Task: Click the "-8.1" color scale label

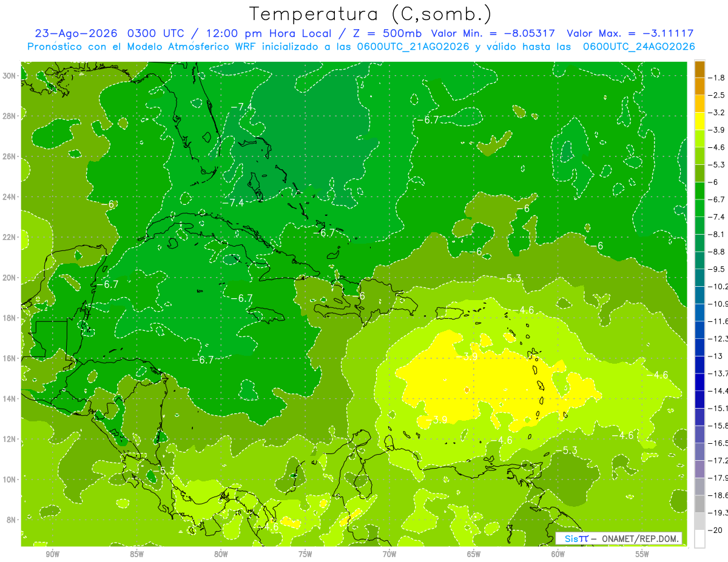Action: (716, 234)
